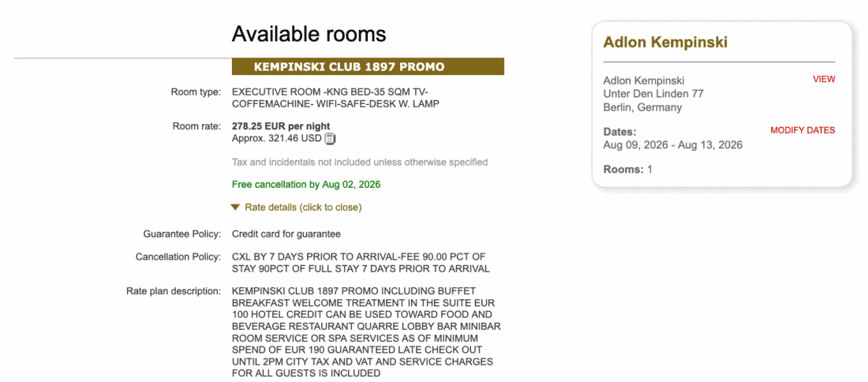Click the tax and incidentals disclaimer
This screenshot has height=382, width=868.
[360, 163]
